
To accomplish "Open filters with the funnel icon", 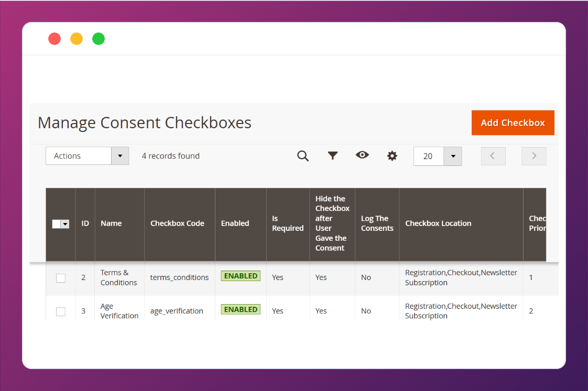I will click(x=333, y=155).
